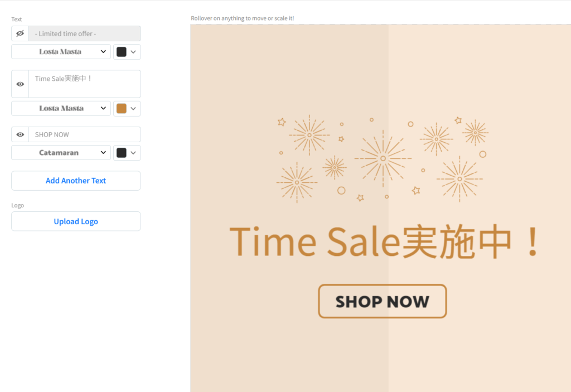Open font dropdown for Limited time offer
This screenshot has height=392, width=571.
[61, 52]
